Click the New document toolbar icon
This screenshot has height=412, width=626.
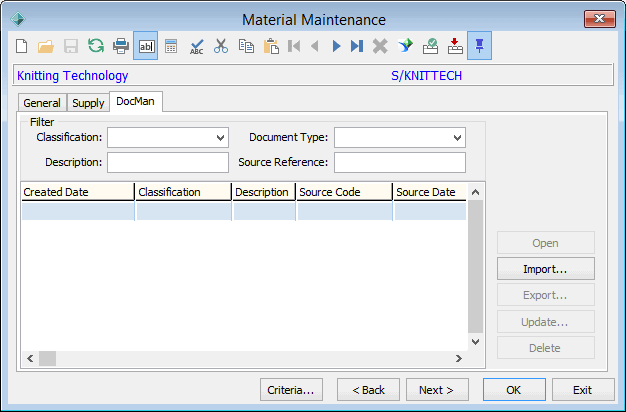coord(22,46)
